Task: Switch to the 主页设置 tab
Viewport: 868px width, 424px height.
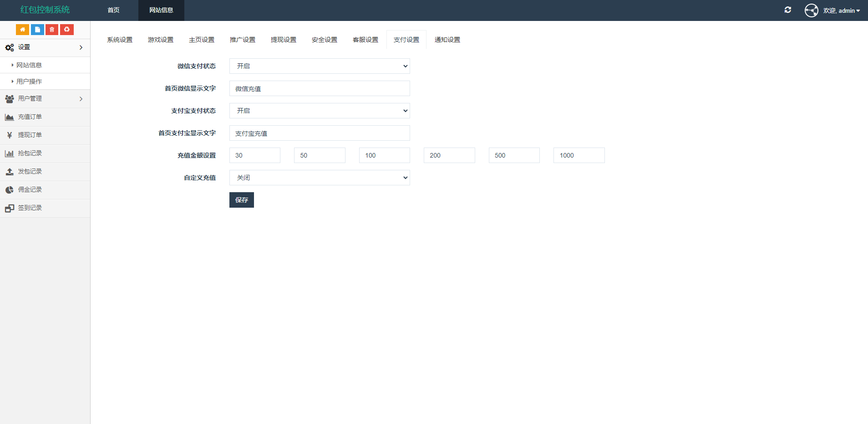Action: [202, 40]
